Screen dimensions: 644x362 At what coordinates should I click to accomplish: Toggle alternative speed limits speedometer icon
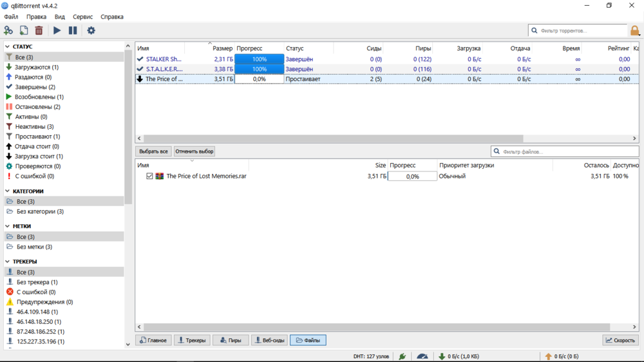click(422, 356)
